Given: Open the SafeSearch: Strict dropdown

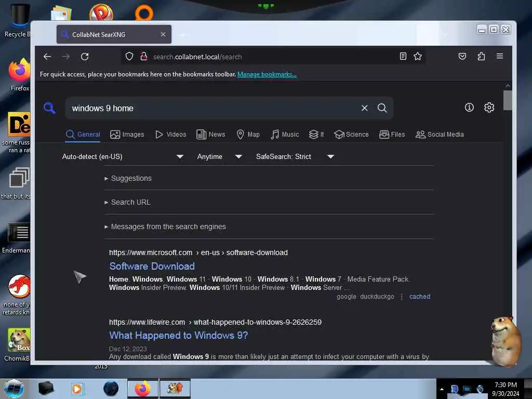Looking at the screenshot, I should point(295,156).
